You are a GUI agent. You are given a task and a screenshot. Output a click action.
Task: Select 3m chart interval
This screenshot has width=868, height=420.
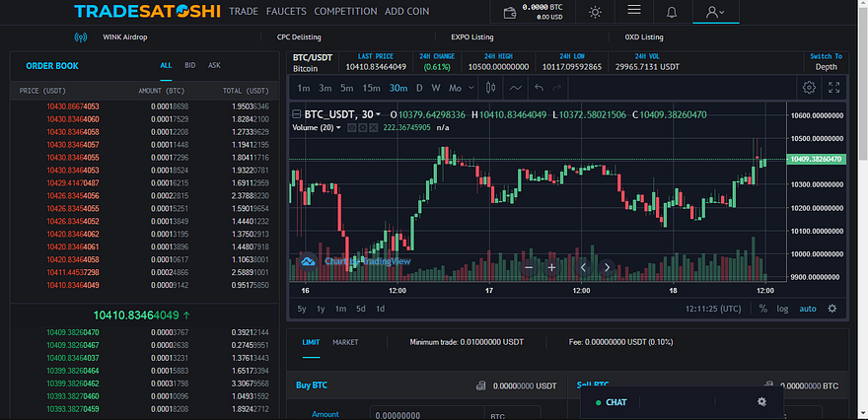(325, 88)
